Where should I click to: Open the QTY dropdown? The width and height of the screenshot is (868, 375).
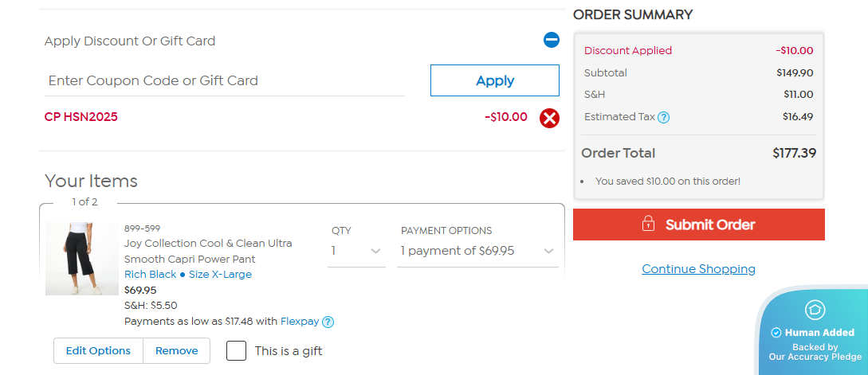pos(356,251)
